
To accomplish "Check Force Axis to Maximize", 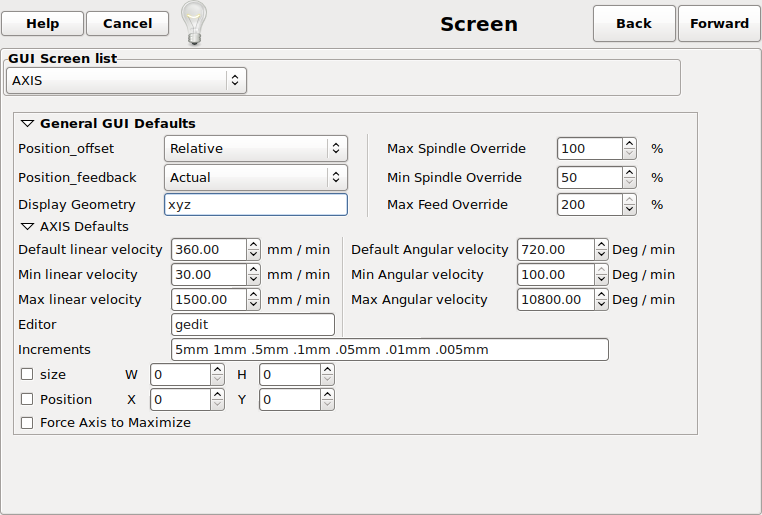I will pyautogui.click(x=27, y=423).
